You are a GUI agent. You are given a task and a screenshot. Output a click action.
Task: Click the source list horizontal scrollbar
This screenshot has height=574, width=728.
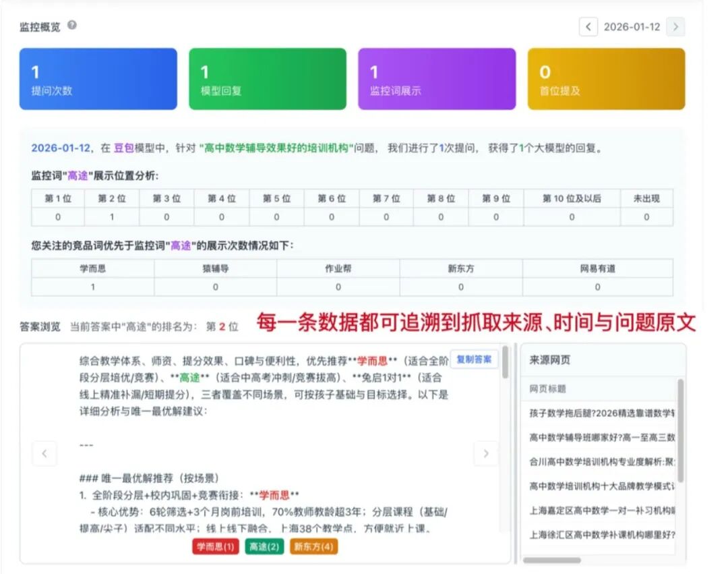tap(552, 560)
